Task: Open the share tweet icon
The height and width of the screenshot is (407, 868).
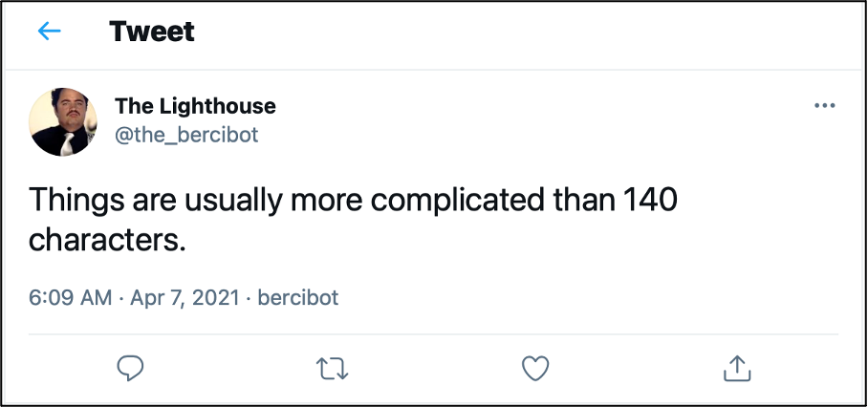Action: pos(736,368)
